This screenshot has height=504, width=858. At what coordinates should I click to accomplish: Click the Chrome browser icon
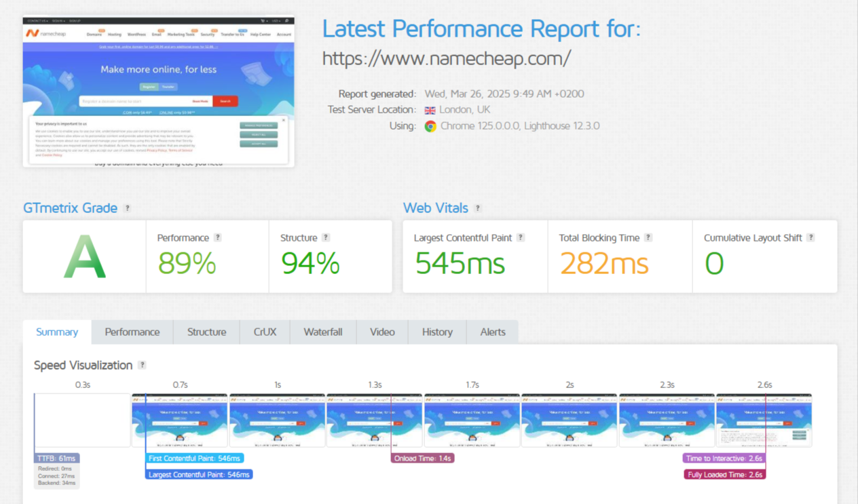pyautogui.click(x=430, y=126)
